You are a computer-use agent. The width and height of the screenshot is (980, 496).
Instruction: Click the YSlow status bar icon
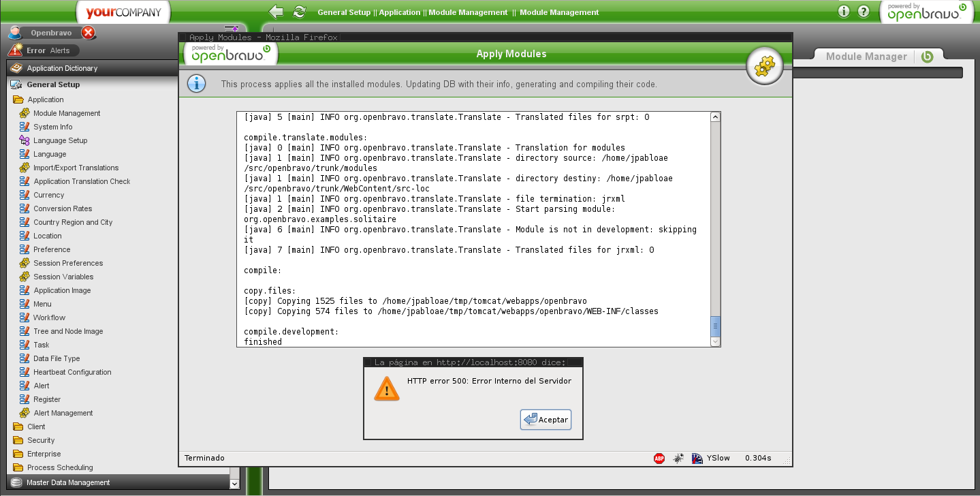click(x=697, y=459)
